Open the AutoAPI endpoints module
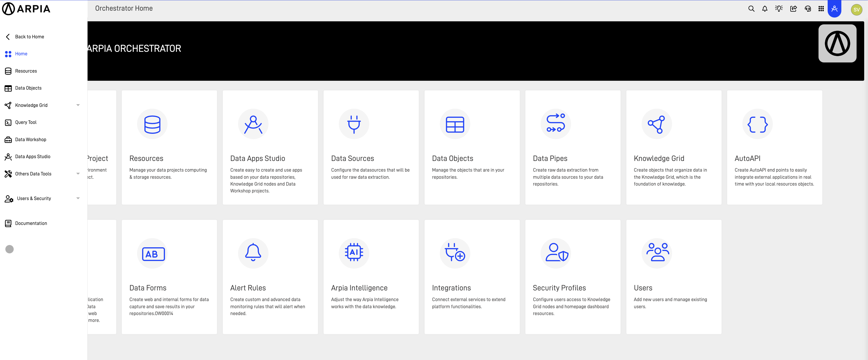Screen dimensions: 868x360 [774, 147]
